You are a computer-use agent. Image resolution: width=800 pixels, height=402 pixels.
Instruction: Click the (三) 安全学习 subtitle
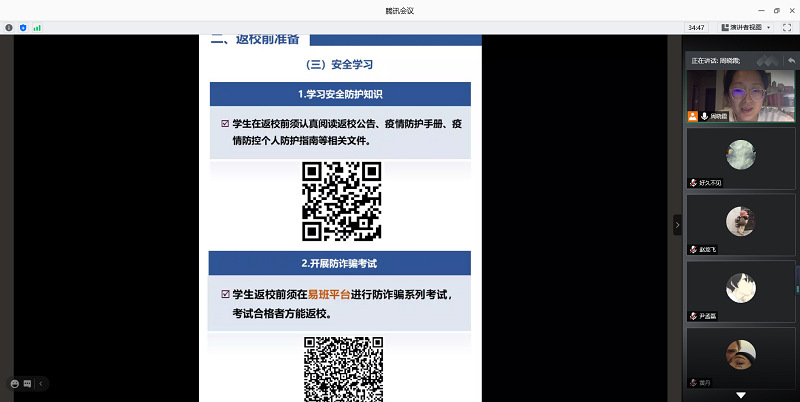pos(339,65)
